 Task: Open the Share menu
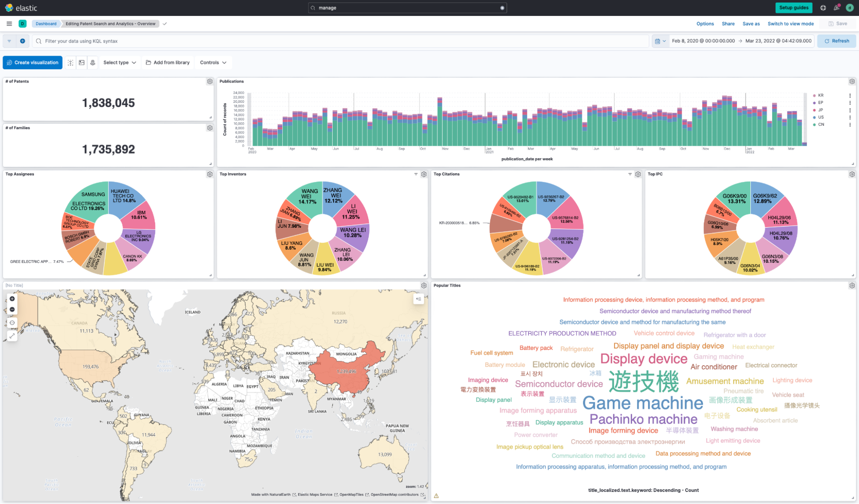[728, 24]
